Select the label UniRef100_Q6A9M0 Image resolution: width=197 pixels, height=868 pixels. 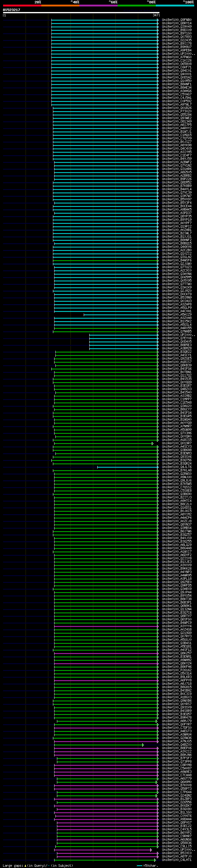pyautogui.click(x=177, y=782)
